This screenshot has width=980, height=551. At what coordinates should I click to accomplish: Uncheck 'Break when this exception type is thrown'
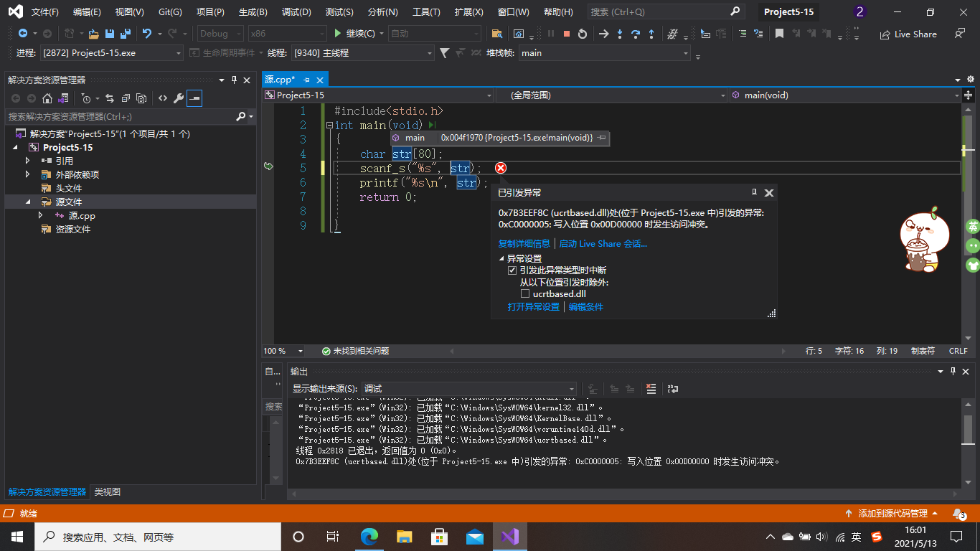point(512,270)
